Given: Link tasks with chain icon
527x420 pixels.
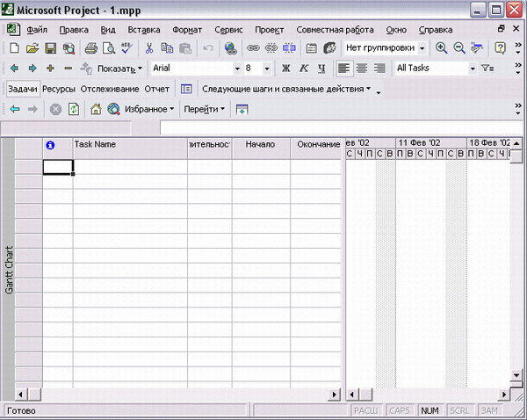Looking at the screenshot, I should pos(253,48).
